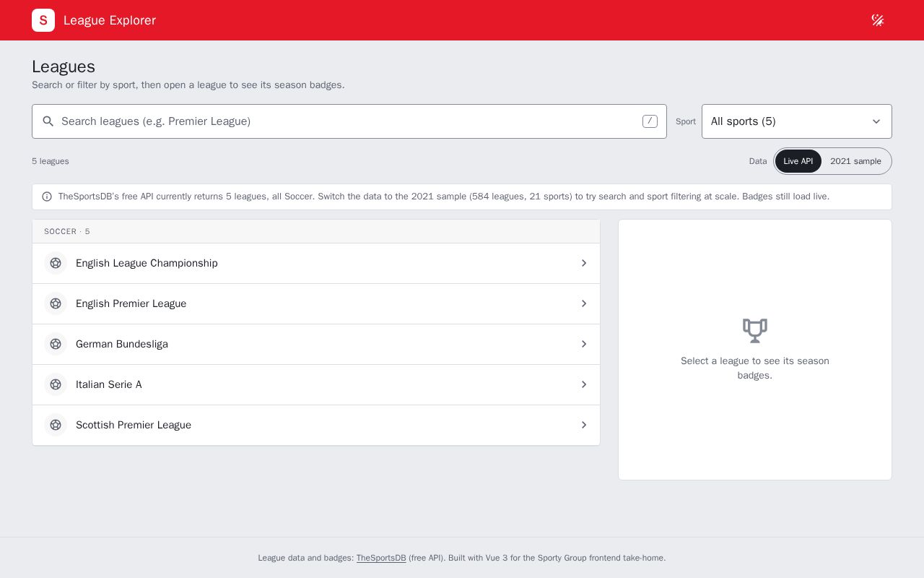
Task: Expand Italian Serie A via its chevron
Action: [x=584, y=384]
